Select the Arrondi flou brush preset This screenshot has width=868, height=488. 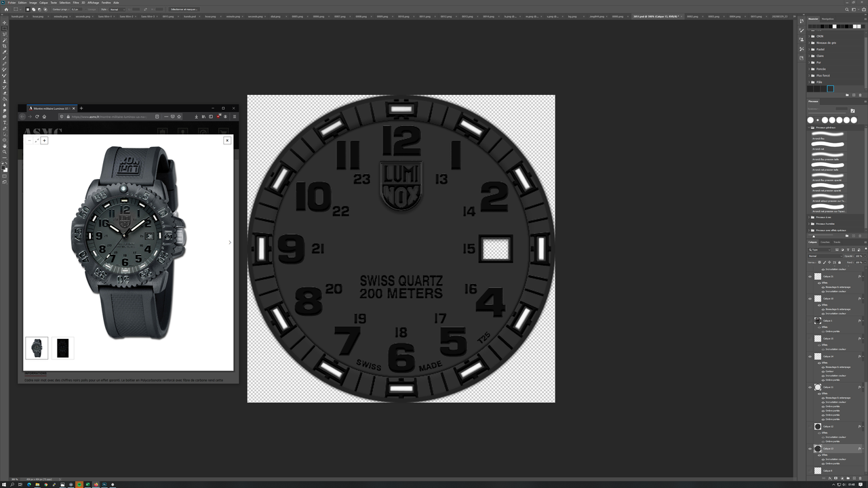tap(828, 134)
